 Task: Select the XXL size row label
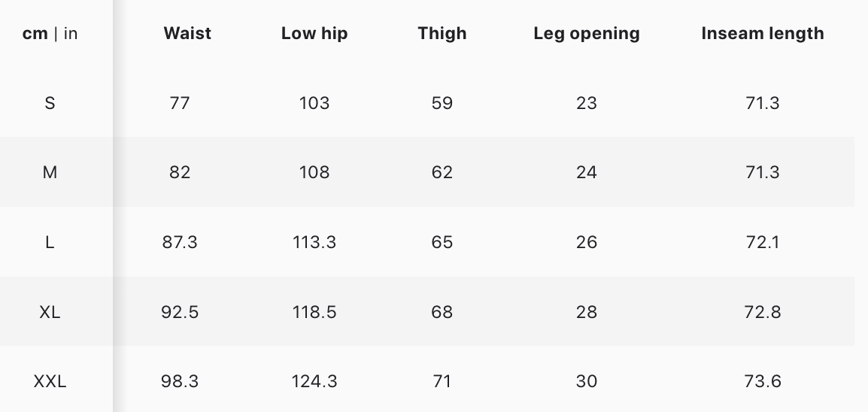(50, 381)
